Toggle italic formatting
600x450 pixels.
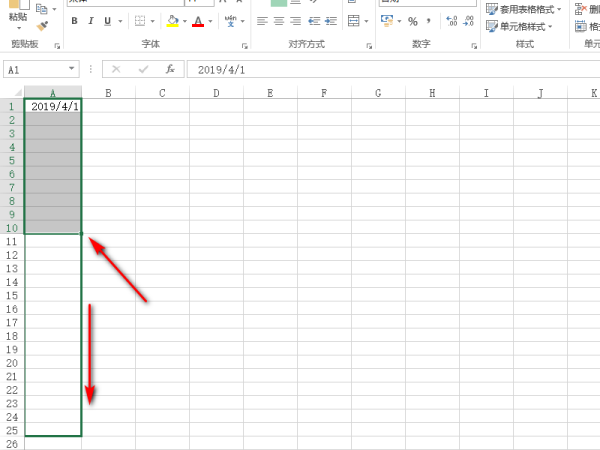coord(91,21)
